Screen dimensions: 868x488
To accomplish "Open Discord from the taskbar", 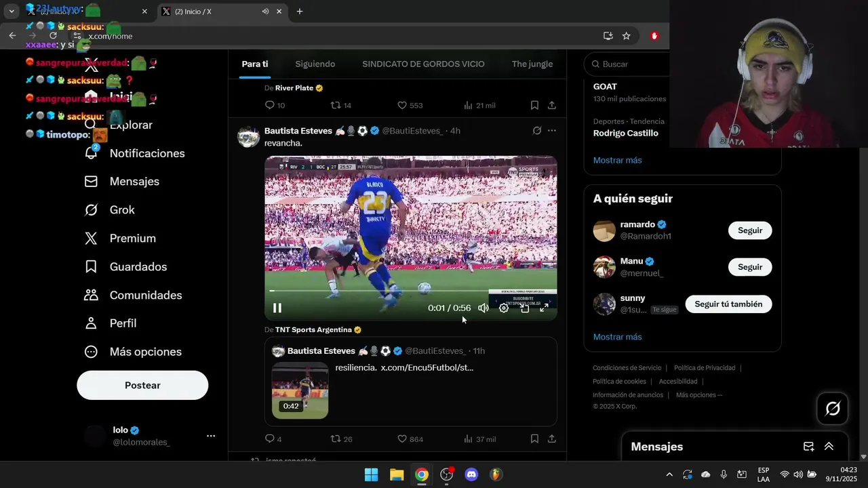I will click(x=471, y=474).
